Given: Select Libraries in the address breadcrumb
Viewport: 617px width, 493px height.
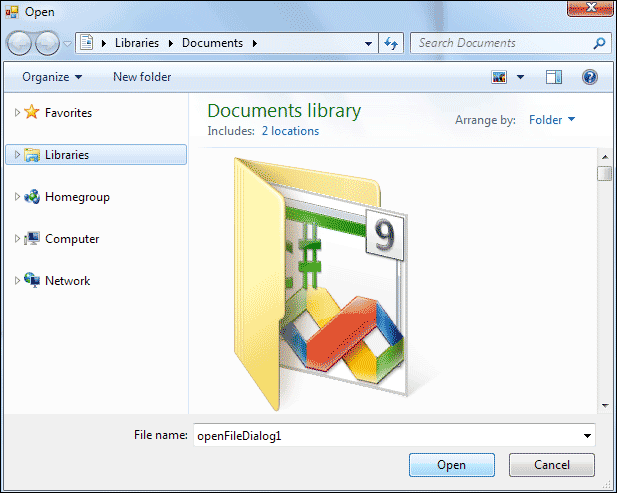Looking at the screenshot, I should (x=137, y=43).
